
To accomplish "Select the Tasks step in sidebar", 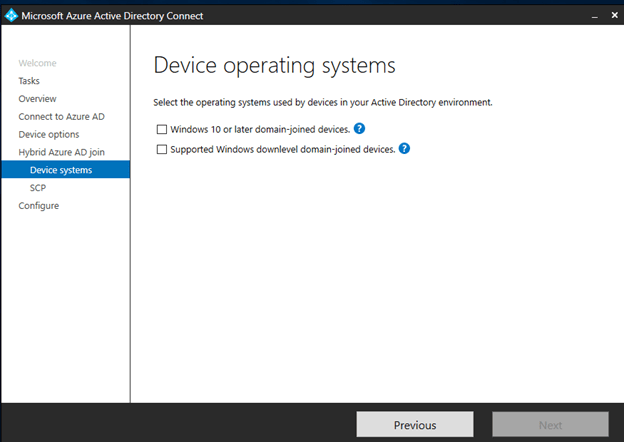I will 29,81.
